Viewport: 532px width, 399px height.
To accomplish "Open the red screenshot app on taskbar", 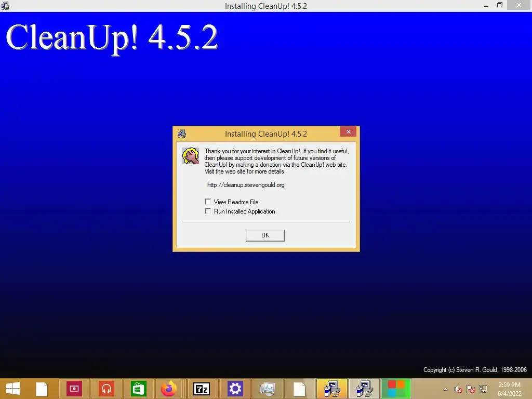I will (x=74, y=389).
